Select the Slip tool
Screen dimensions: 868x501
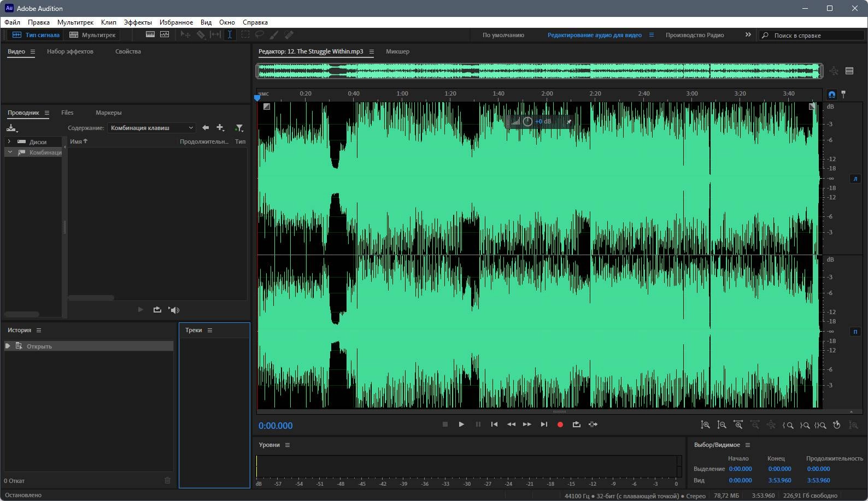(215, 34)
